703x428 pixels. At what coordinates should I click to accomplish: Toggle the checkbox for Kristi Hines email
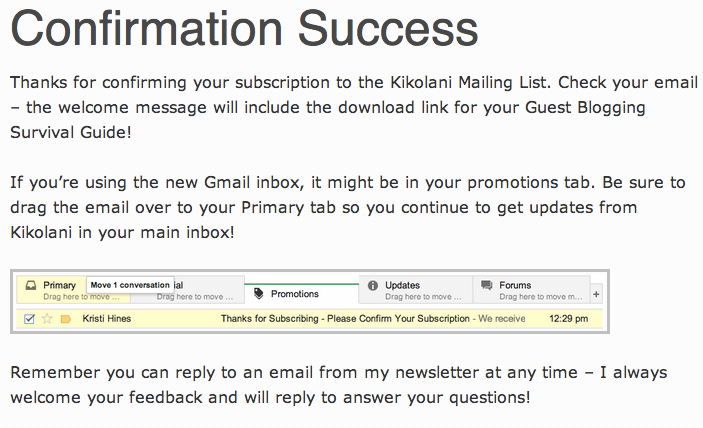point(29,319)
